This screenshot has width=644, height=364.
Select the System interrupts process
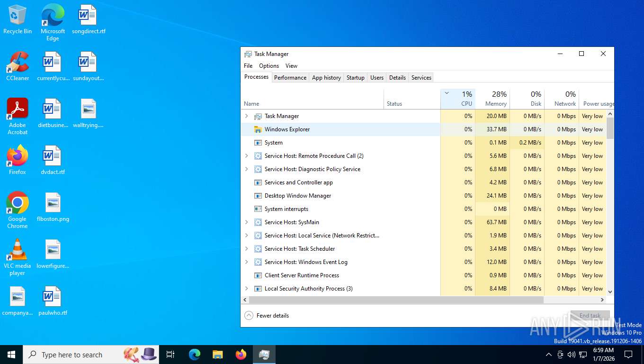[x=424, y=209]
